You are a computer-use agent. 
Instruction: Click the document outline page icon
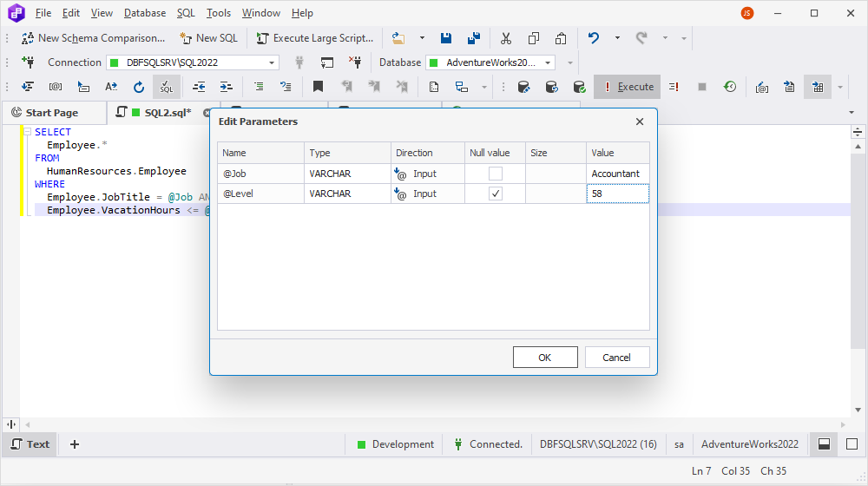pyautogui.click(x=434, y=87)
